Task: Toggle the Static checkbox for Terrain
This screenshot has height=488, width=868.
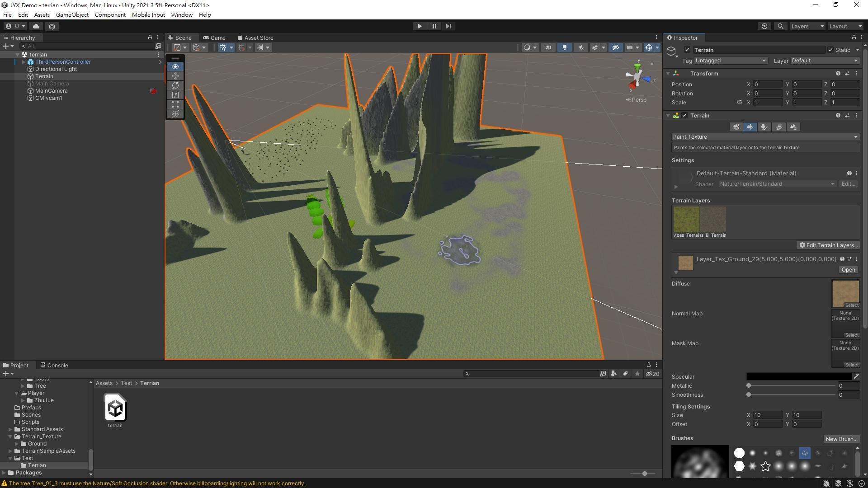Action: tap(831, 50)
